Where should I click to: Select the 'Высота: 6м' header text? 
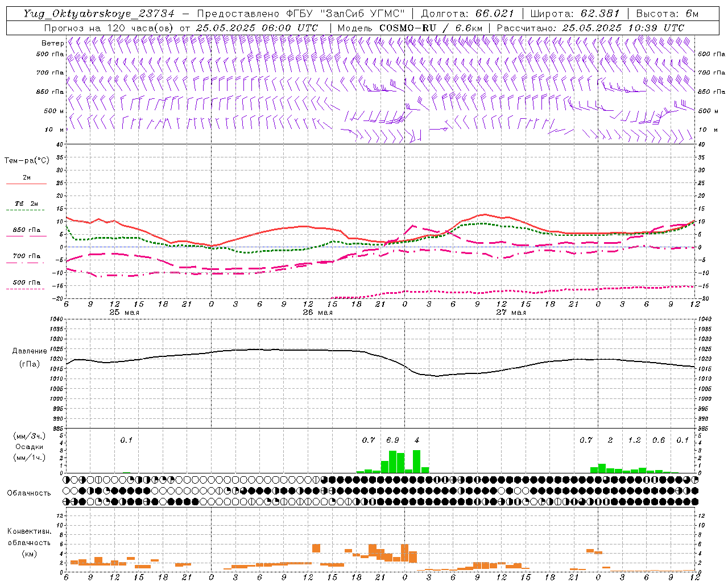(667, 14)
